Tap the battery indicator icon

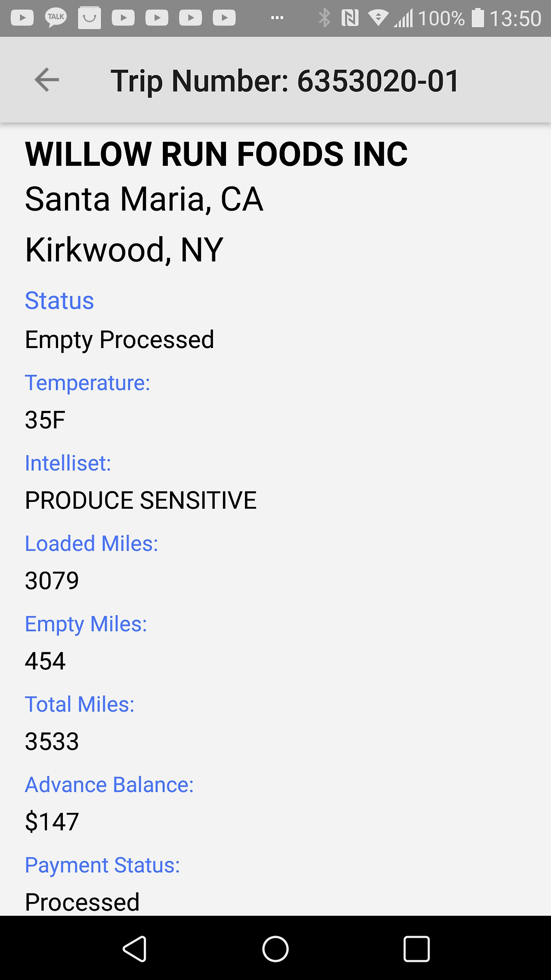478,18
